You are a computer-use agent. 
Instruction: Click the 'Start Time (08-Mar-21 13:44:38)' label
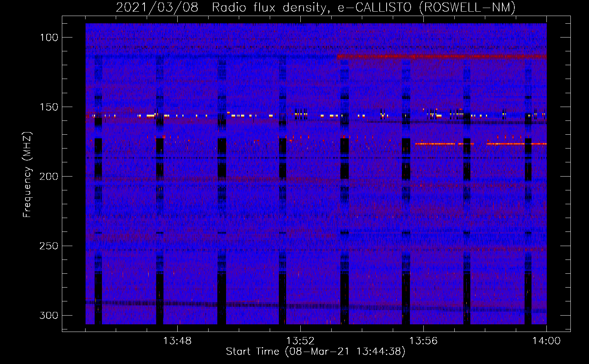[316, 352]
